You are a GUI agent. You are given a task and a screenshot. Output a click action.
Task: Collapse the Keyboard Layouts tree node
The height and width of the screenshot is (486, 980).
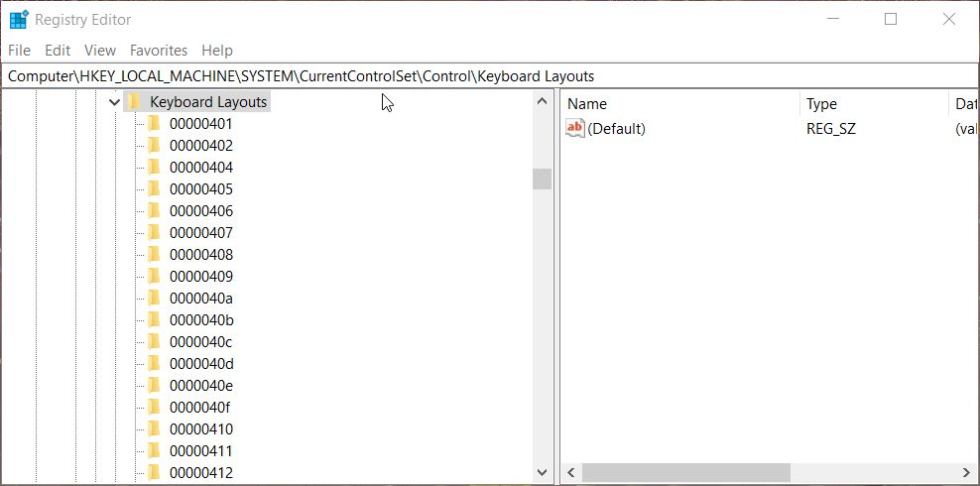[x=114, y=102]
